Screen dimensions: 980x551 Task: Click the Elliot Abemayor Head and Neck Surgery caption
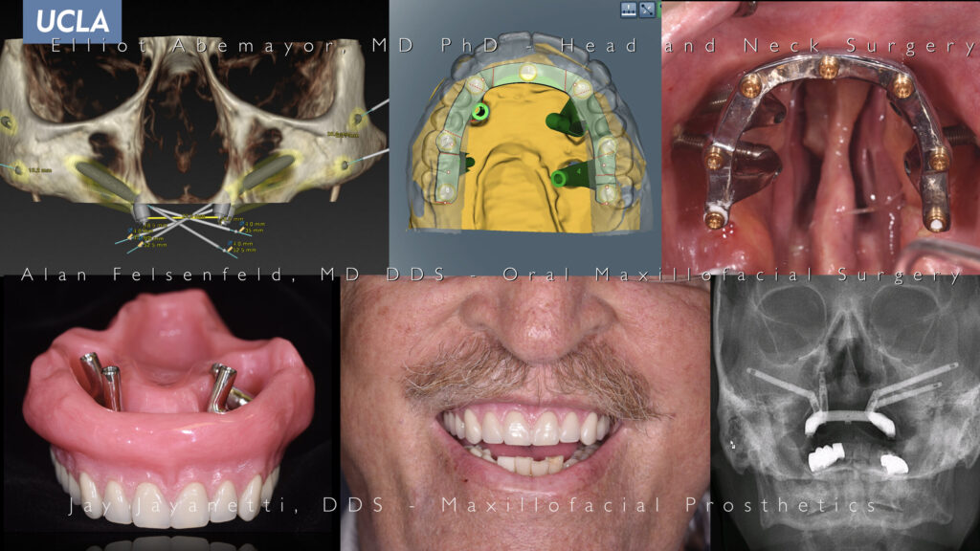[x=490, y=42]
